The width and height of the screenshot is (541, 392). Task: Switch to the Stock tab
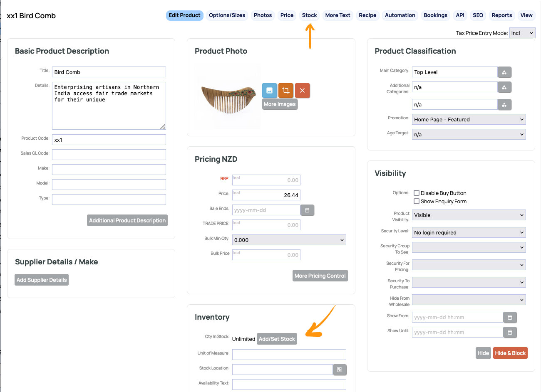point(309,15)
